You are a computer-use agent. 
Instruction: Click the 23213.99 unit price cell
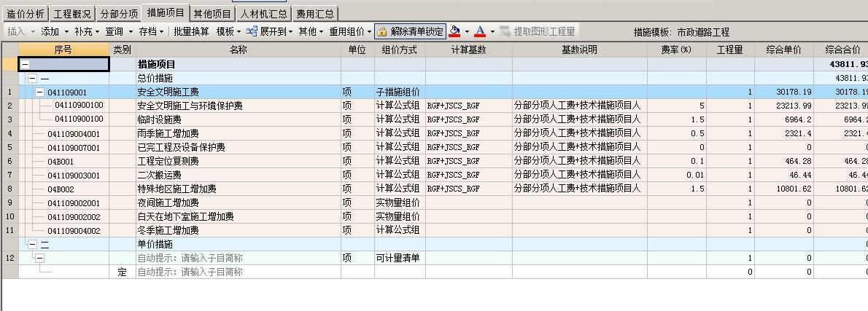(784, 106)
